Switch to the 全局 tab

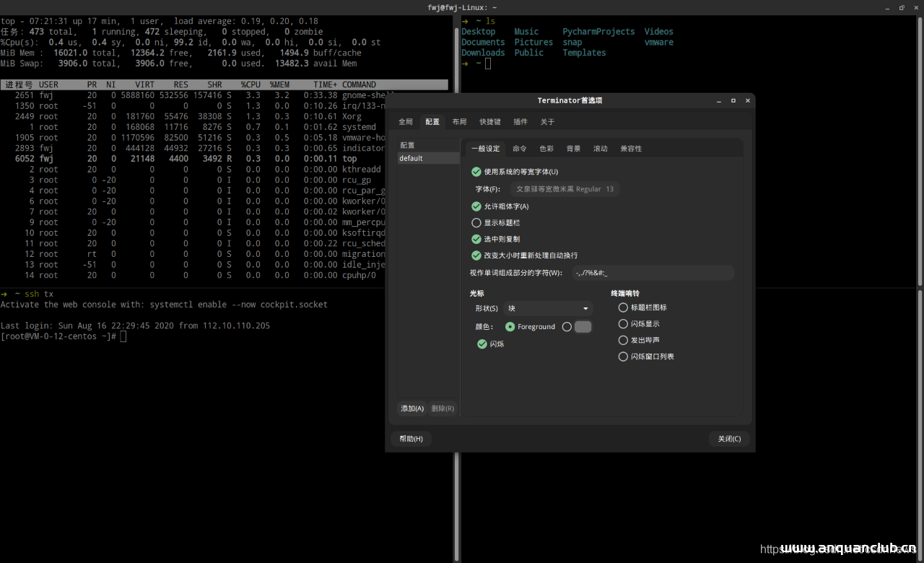[406, 122]
